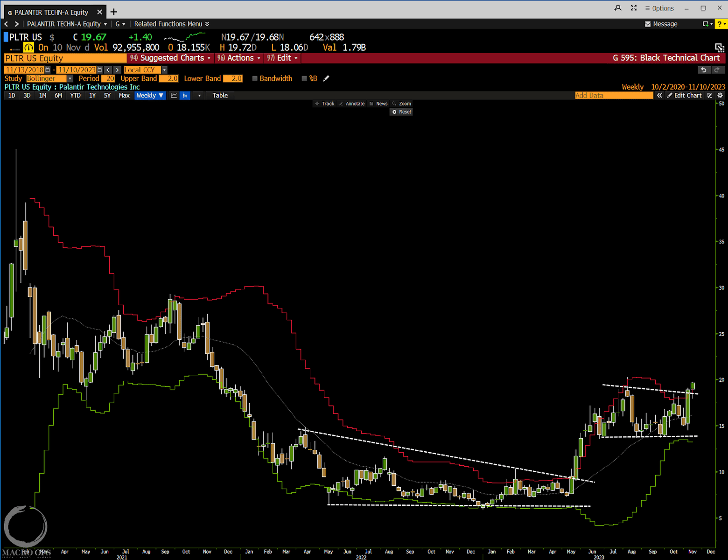Enable the Bandwidth checkbox
Screen dimensions: 728x560
coord(255,78)
